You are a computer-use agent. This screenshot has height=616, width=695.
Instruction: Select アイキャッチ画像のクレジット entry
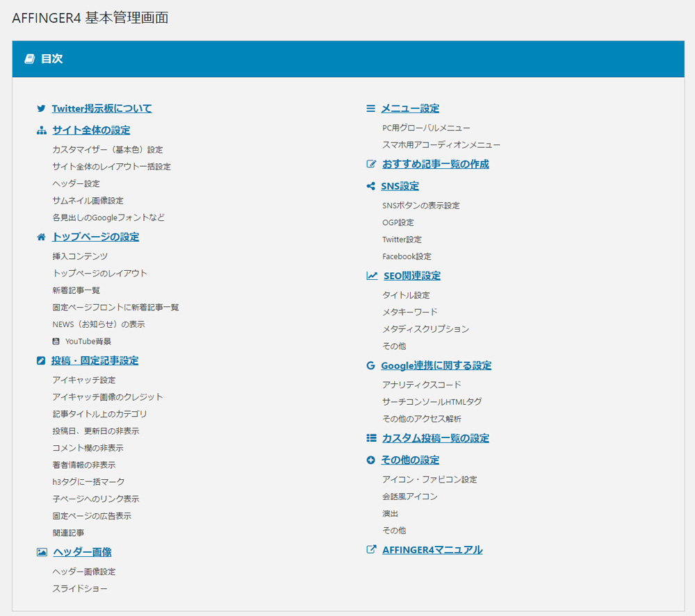(x=108, y=397)
